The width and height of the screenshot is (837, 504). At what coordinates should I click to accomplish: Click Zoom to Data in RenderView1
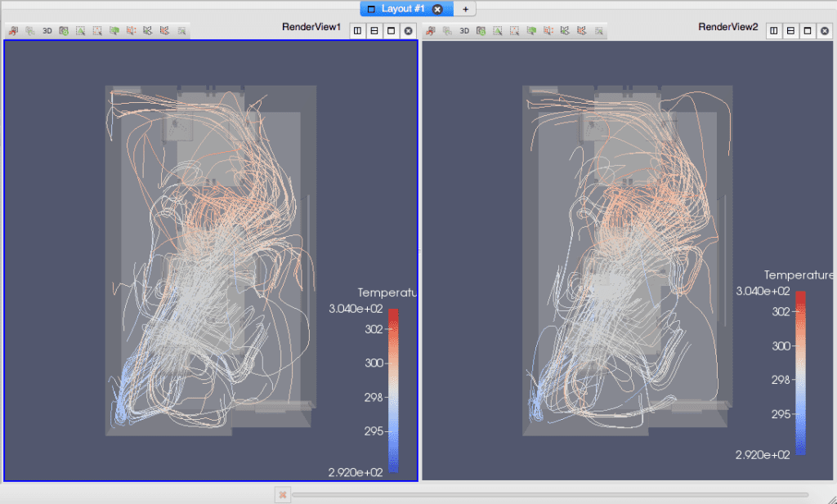63,30
